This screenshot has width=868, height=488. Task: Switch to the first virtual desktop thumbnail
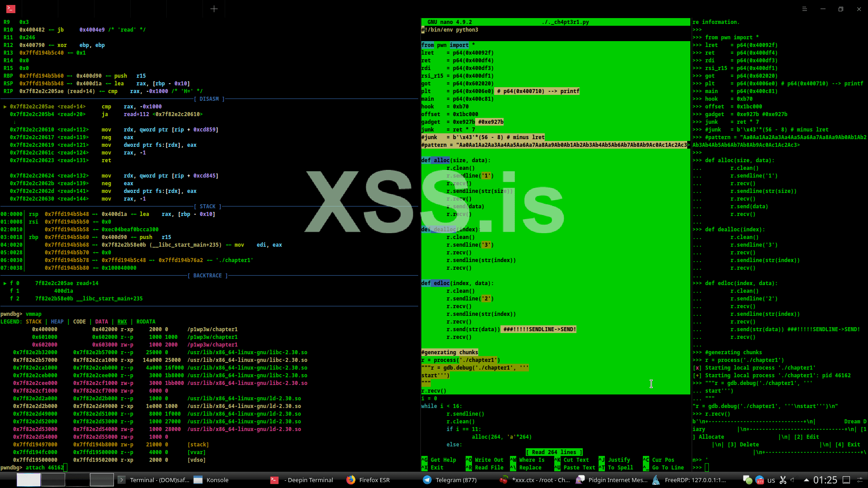click(28, 480)
